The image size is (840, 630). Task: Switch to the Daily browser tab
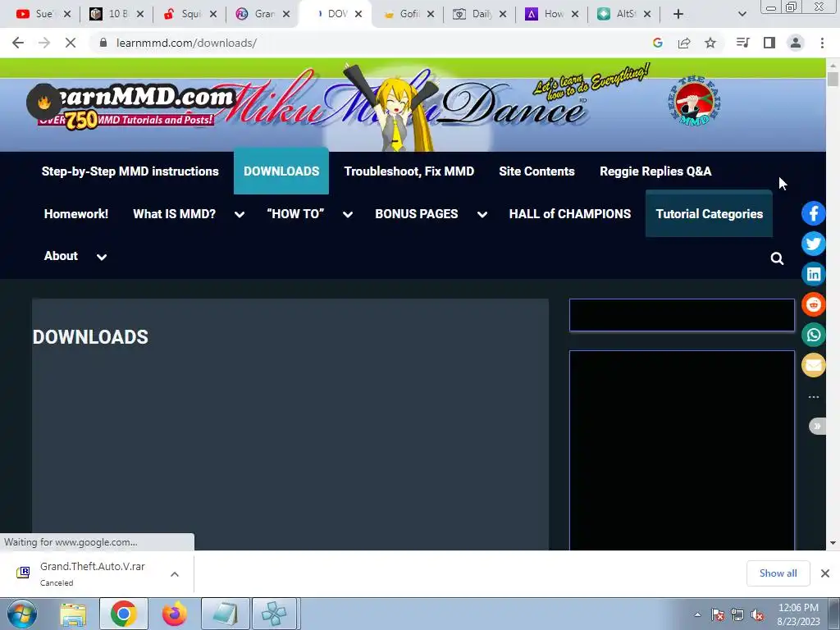(x=478, y=14)
